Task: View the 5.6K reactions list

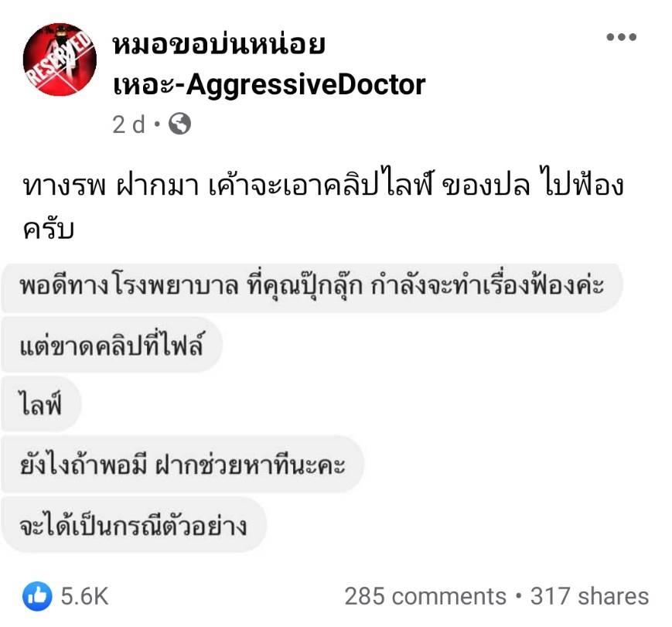Action: pyautogui.click(x=84, y=596)
